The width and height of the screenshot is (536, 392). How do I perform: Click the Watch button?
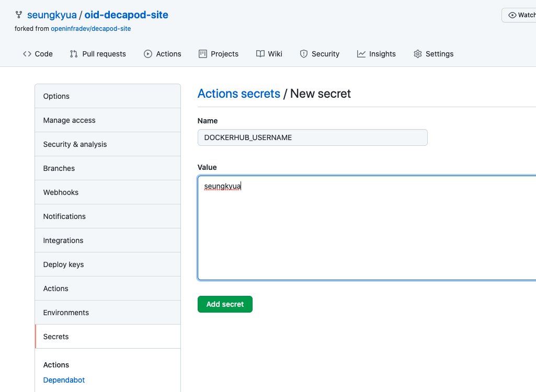click(519, 15)
